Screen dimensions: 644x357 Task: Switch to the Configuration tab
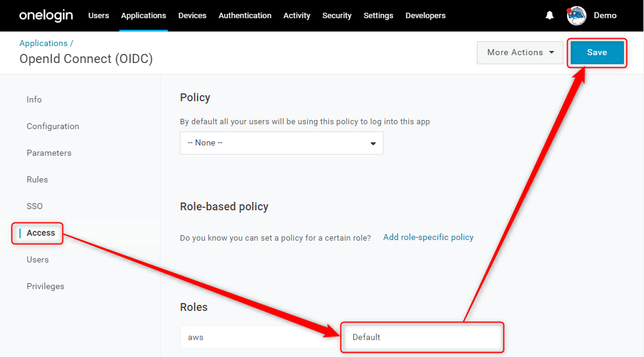[53, 126]
